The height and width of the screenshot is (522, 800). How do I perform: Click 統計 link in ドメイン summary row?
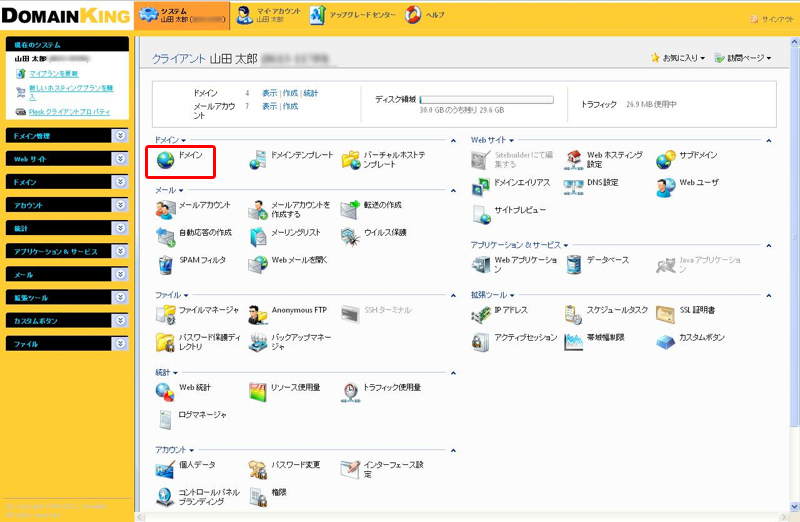pos(311,93)
